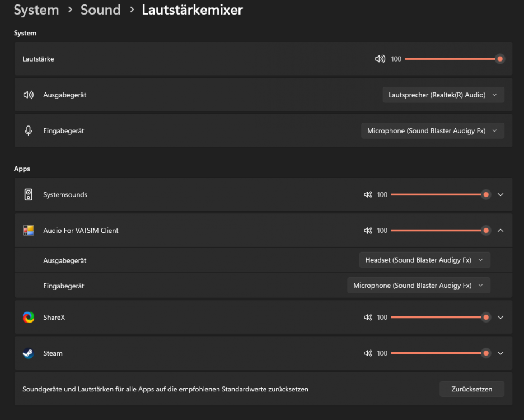Click the Systemsounds app icon
Image resolution: width=524 pixels, height=420 pixels.
tap(28, 194)
